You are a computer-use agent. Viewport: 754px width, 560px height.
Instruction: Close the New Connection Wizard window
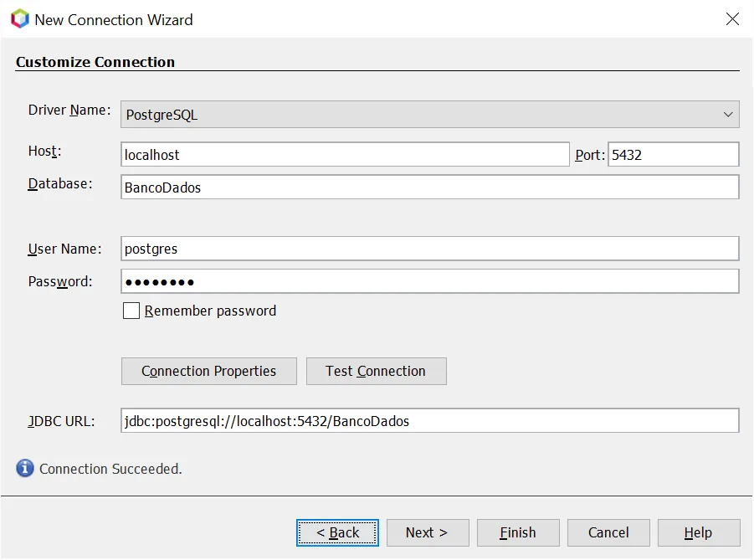click(x=732, y=19)
